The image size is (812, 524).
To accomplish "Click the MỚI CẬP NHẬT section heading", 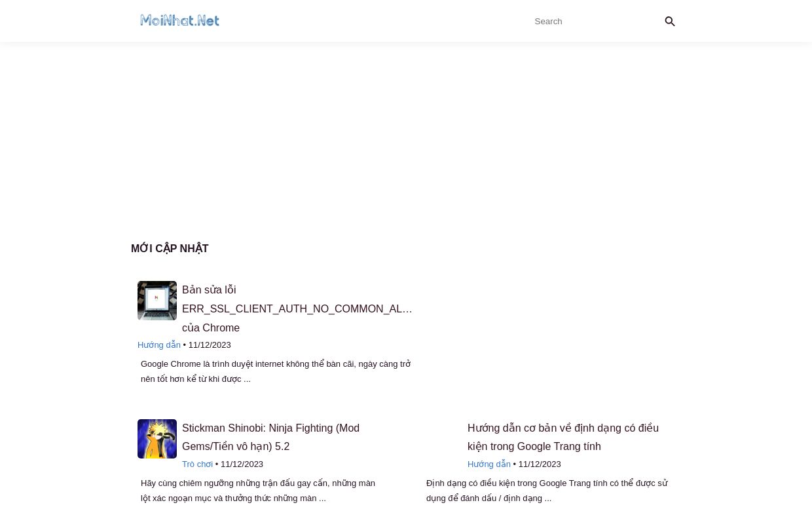I will (x=170, y=249).
